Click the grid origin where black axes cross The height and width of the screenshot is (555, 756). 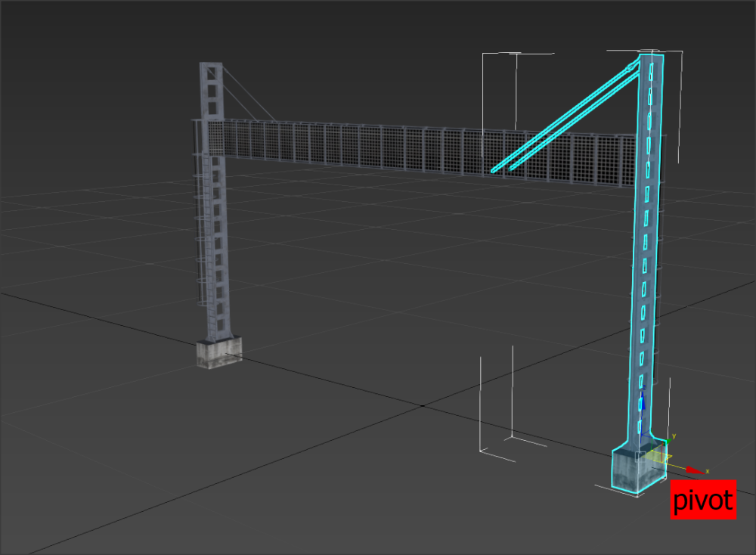point(421,406)
